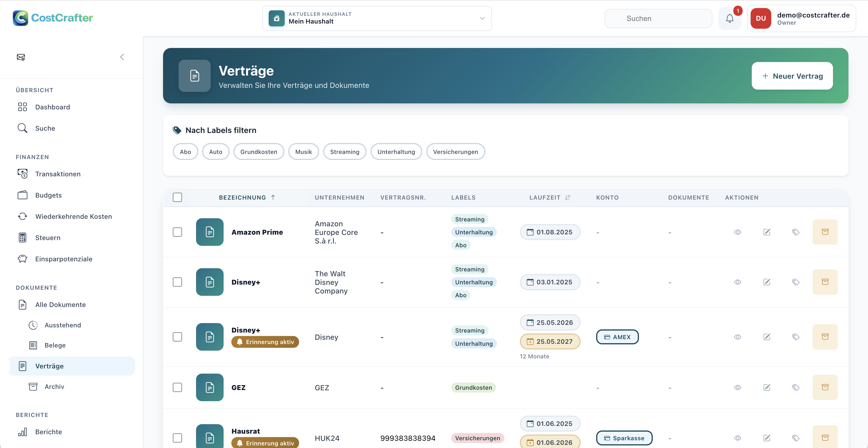Open Berichte reports page
The width and height of the screenshot is (868, 448).
(x=72, y=432)
